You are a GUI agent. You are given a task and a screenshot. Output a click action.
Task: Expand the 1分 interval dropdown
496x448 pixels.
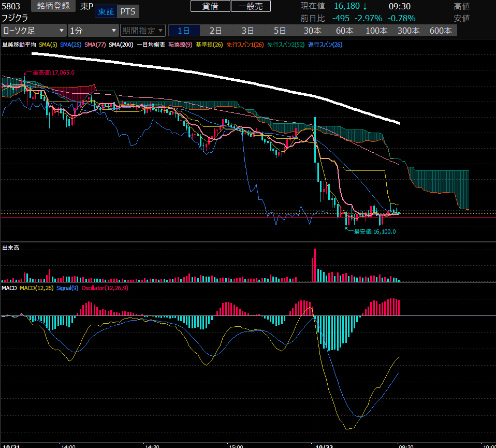(x=93, y=31)
